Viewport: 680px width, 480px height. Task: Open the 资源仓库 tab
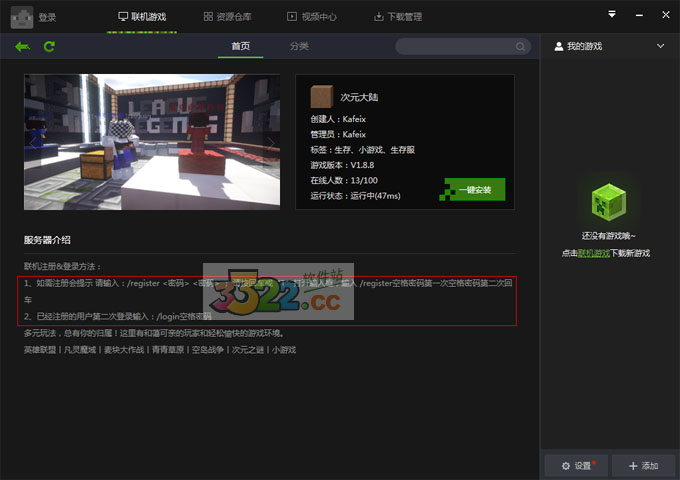click(x=227, y=17)
